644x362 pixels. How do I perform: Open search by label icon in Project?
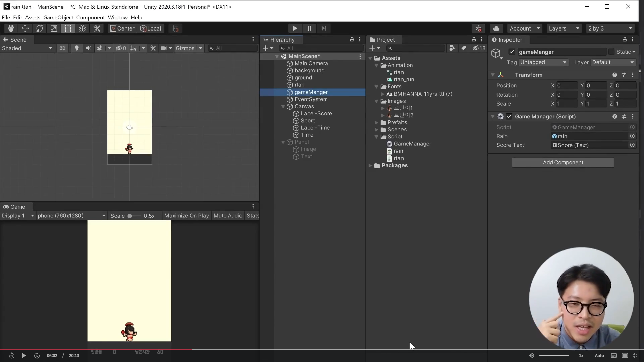click(464, 48)
